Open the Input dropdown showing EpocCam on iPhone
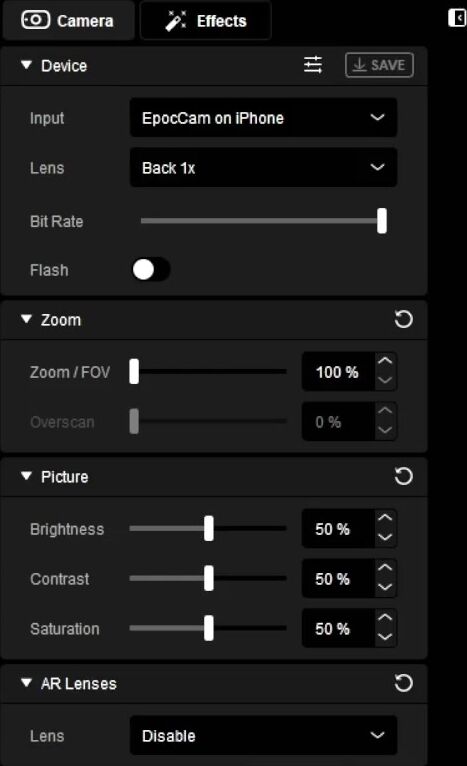This screenshot has height=766, width=467. 263,118
